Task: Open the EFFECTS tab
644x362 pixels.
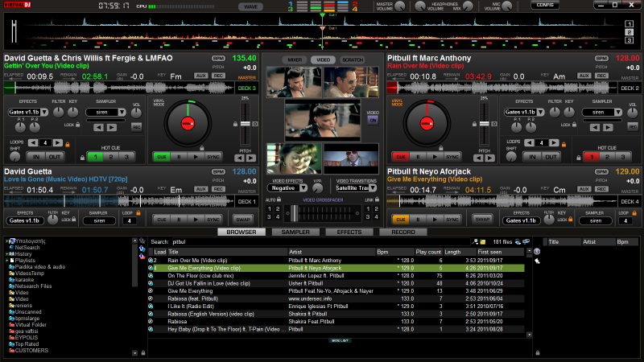Action: [349, 232]
